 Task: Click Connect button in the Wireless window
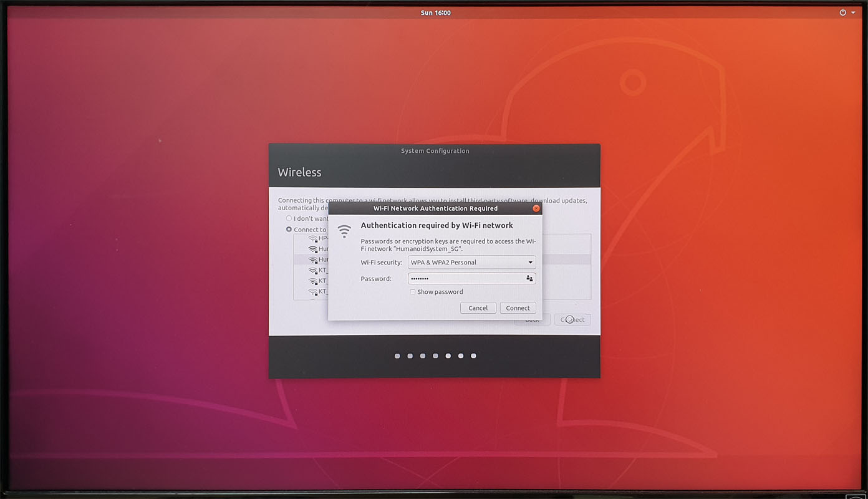(x=572, y=319)
